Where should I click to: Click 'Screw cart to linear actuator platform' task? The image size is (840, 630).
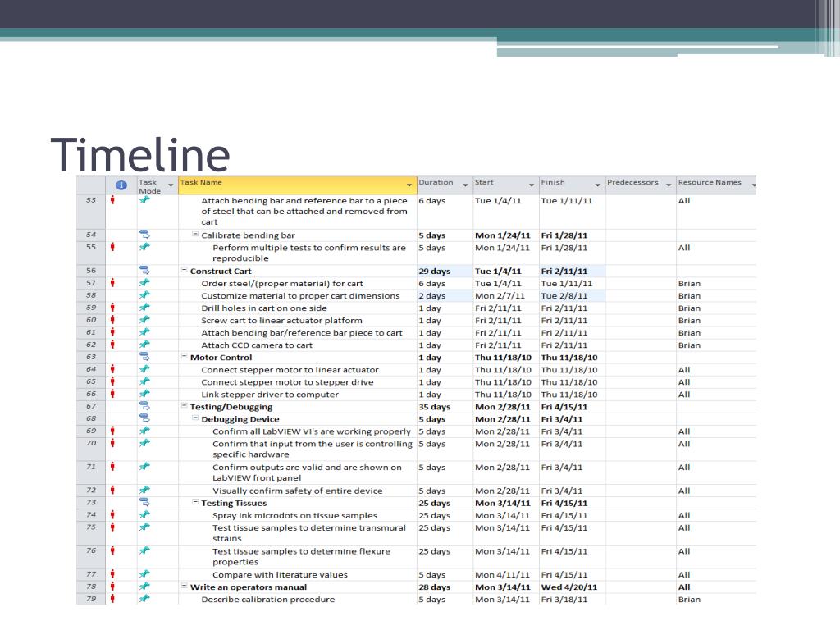point(282,321)
